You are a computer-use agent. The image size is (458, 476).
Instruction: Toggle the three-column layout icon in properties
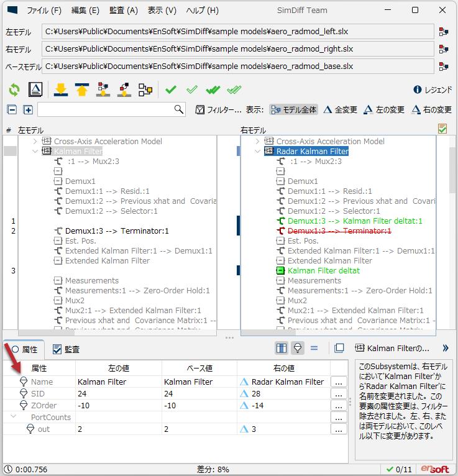(282, 348)
